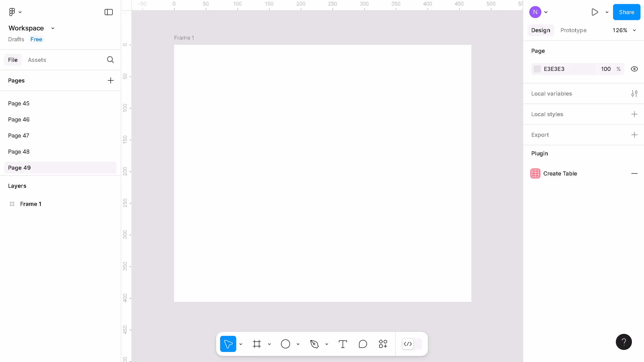Select the Move tool
Image resolution: width=644 pixels, height=362 pixels.
point(228,344)
